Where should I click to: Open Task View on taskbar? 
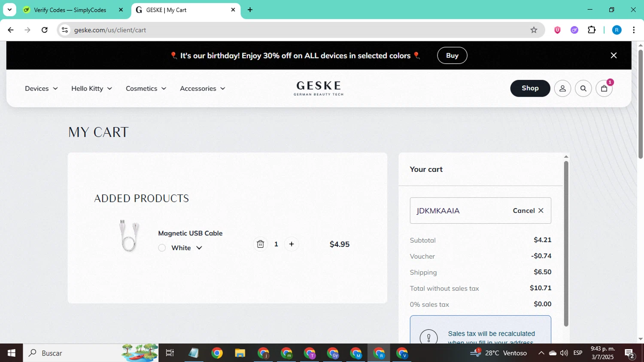[170, 353]
